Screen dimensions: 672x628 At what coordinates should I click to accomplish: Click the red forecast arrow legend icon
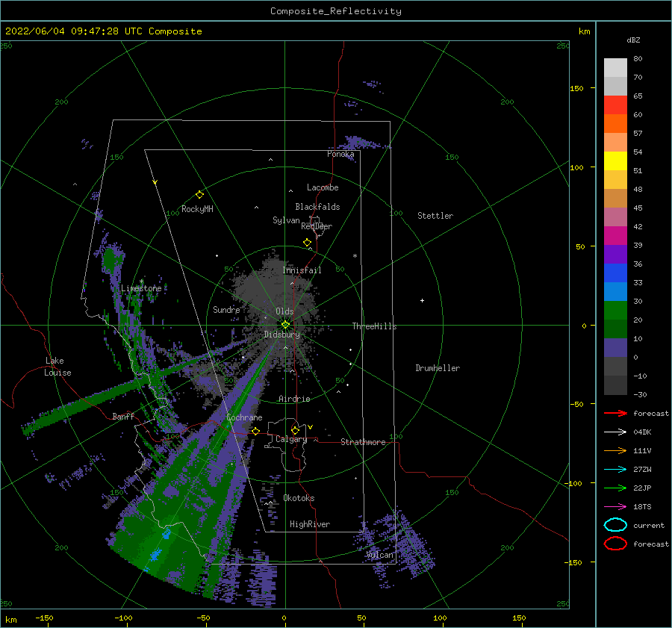(x=615, y=413)
